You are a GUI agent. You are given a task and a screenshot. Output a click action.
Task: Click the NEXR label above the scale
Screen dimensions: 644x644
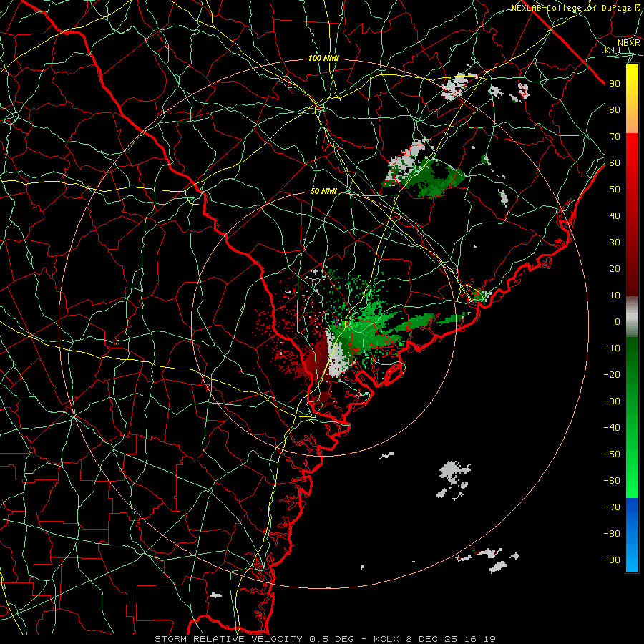(629, 42)
